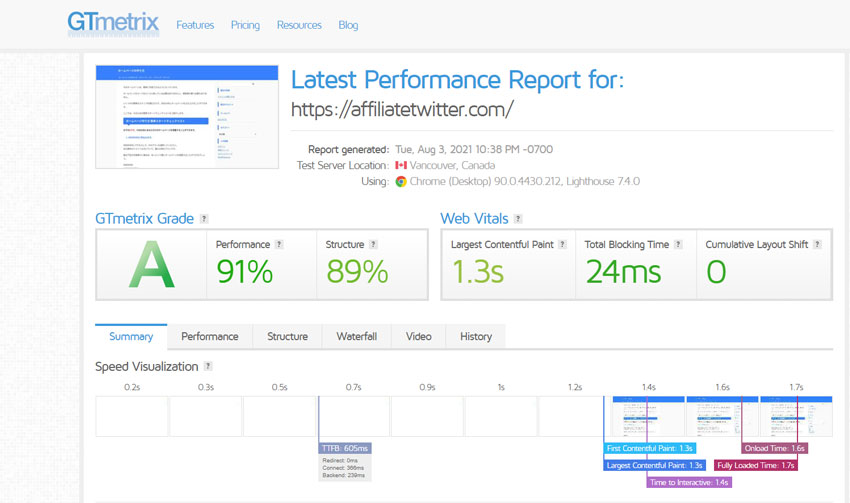
Task: Click the Time to Interactive 1.4s marker
Action: [x=689, y=482]
